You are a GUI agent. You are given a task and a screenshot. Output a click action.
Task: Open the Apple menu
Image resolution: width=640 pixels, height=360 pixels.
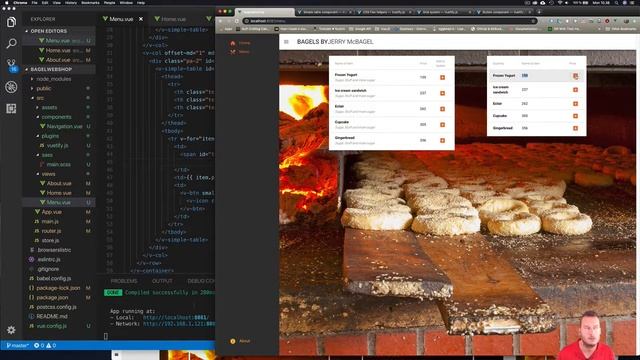click(7, 2)
